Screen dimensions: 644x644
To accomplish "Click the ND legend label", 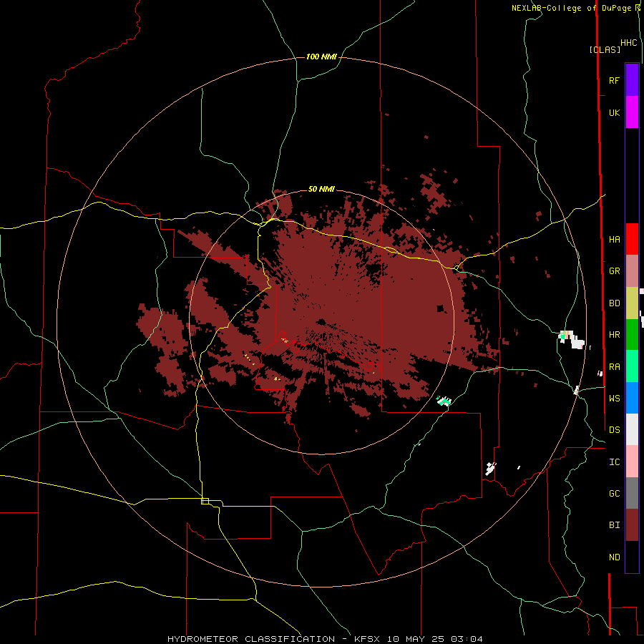I will [x=614, y=557].
